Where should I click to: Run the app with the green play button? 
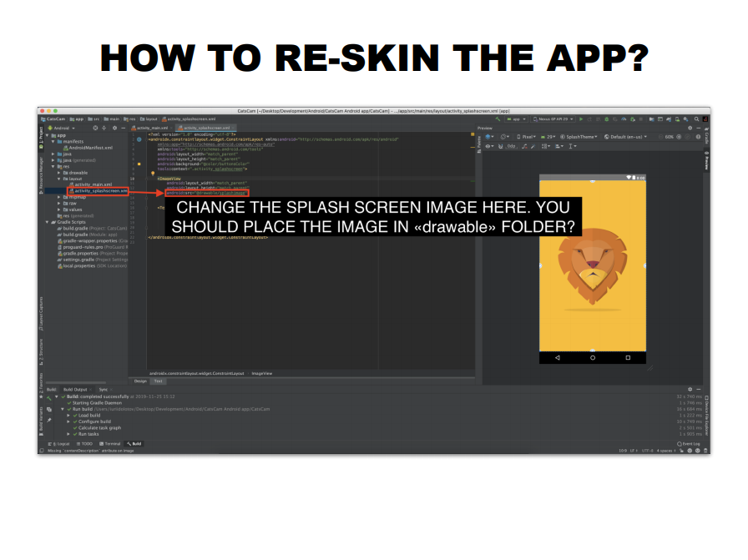(x=581, y=119)
